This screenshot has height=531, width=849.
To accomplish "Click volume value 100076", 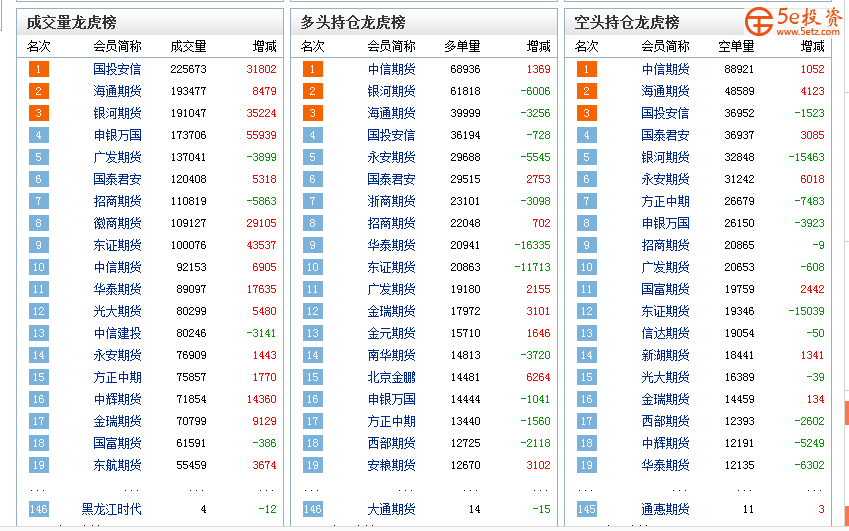I will tap(188, 245).
